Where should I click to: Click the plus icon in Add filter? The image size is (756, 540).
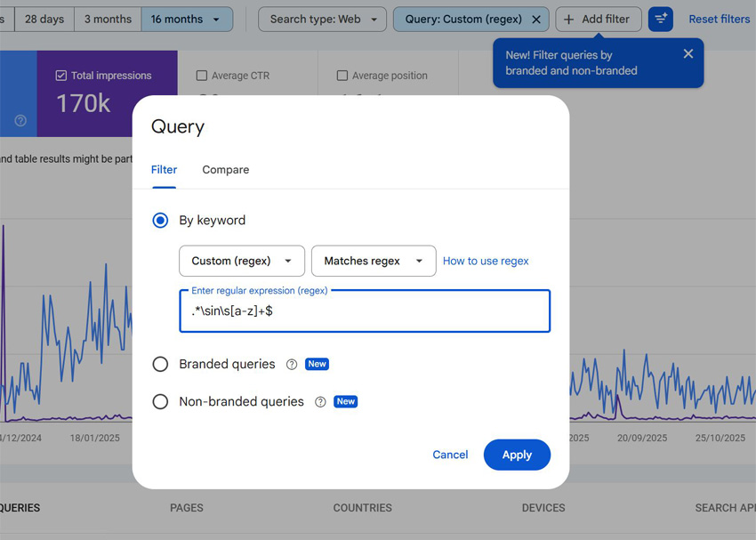(569, 20)
